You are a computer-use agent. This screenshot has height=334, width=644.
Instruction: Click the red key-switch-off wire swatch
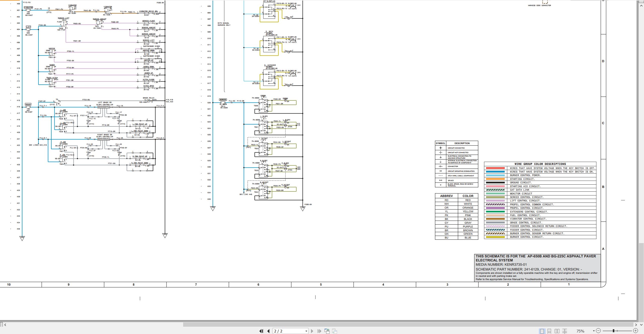point(495,168)
